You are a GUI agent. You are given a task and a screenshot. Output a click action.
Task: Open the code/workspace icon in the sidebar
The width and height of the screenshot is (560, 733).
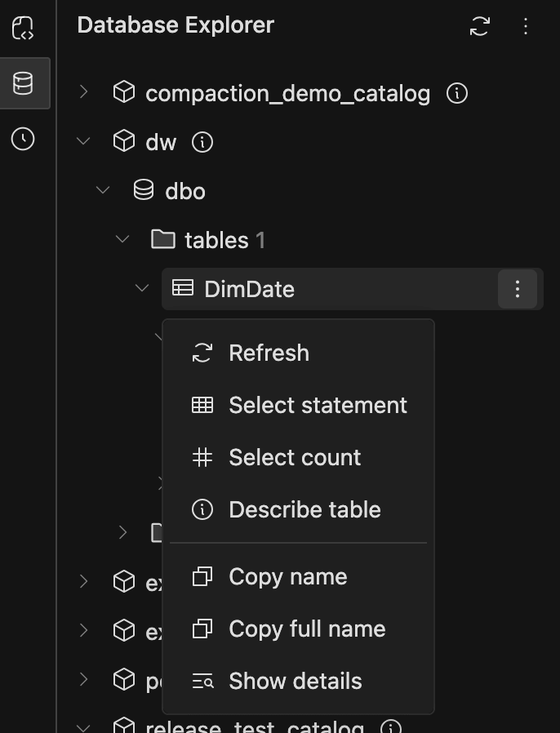(x=24, y=28)
